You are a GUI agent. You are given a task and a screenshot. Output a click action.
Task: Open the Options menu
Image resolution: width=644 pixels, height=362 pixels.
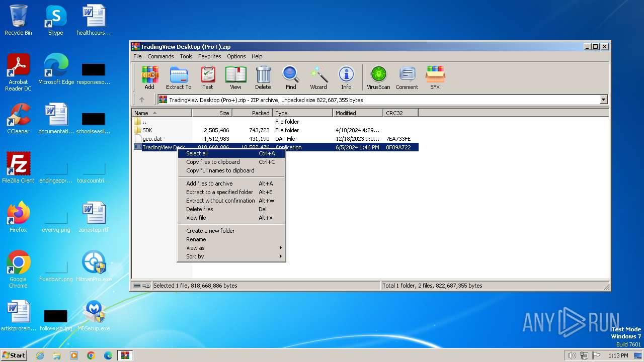point(236,56)
